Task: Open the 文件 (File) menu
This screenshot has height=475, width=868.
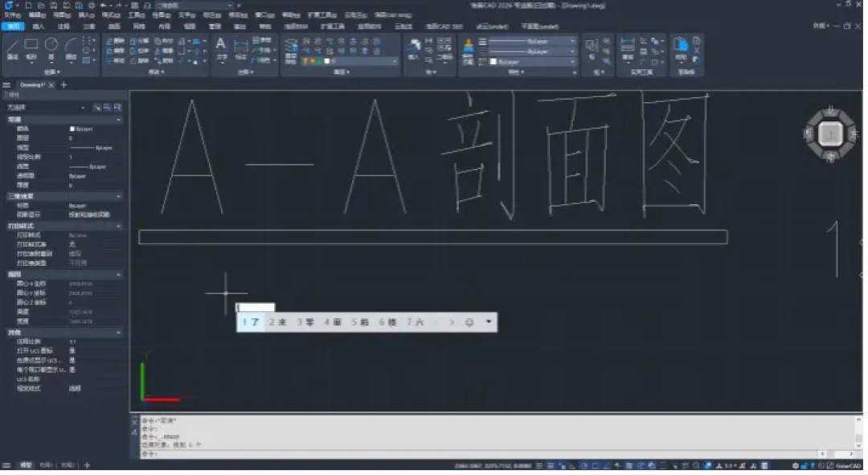Action: point(12,15)
